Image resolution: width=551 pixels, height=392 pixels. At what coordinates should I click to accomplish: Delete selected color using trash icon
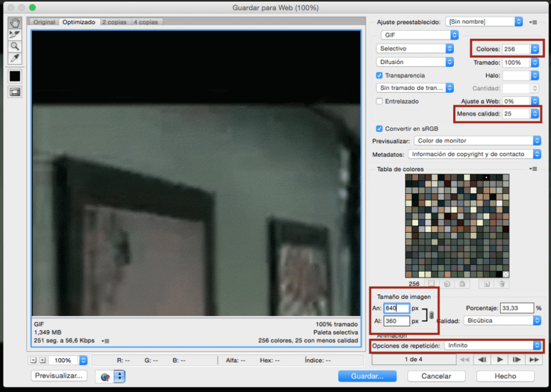point(502,284)
